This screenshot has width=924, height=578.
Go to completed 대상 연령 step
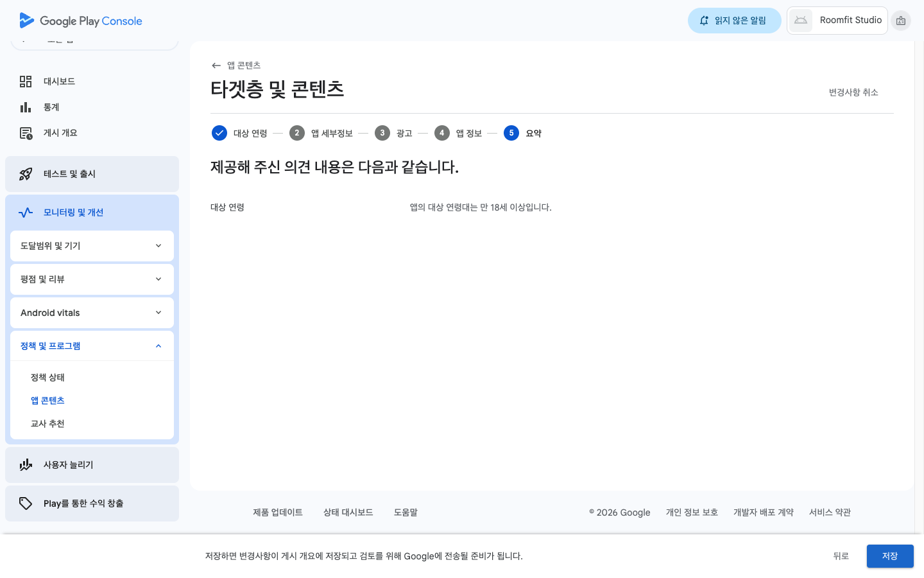point(219,133)
